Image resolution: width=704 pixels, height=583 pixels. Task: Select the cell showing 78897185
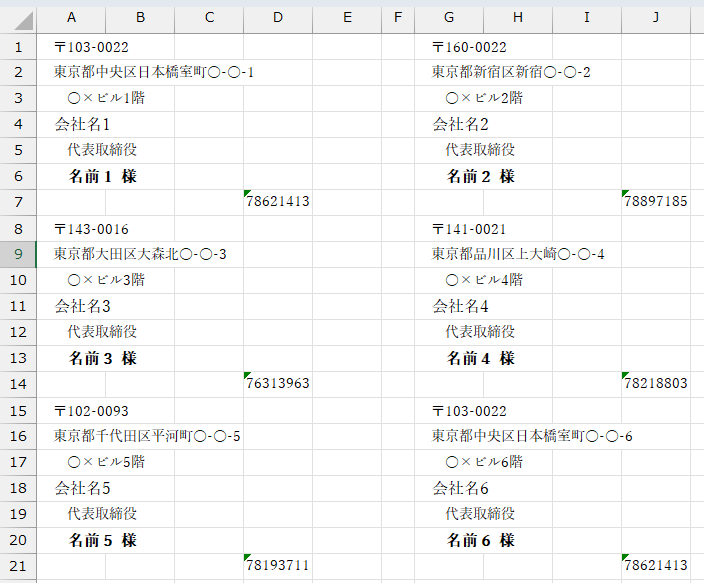point(655,202)
